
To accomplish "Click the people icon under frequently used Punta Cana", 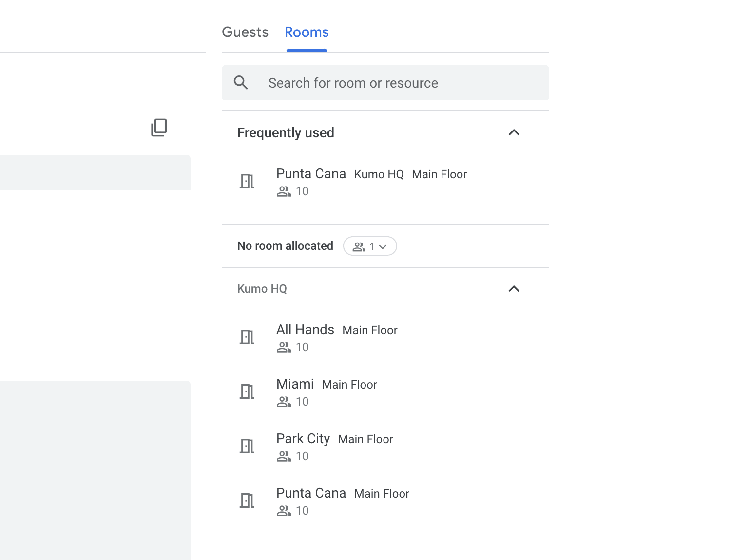I will tap(284, 191).
